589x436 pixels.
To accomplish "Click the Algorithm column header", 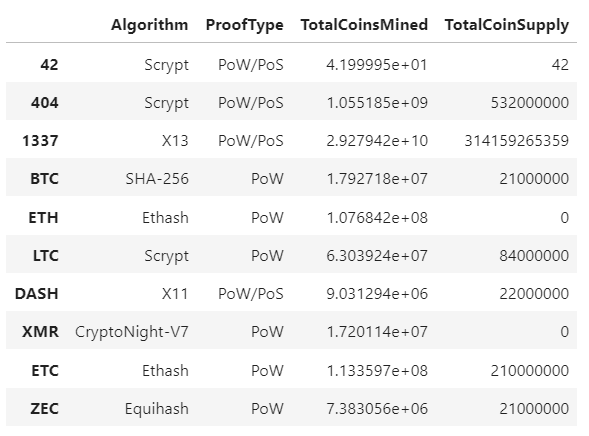I will pos(150,25).
